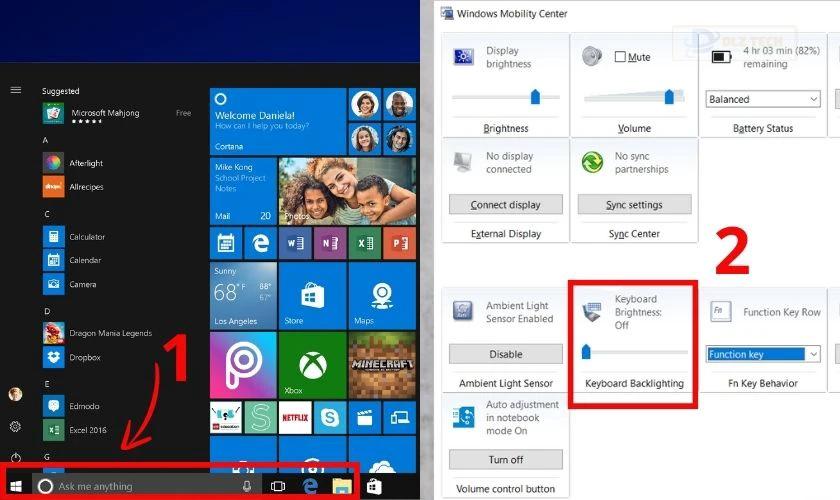This screenshot has width=840, height=500.
Task: Open the Photos tile
Action: pyautogui.click(x=347, y=191)
